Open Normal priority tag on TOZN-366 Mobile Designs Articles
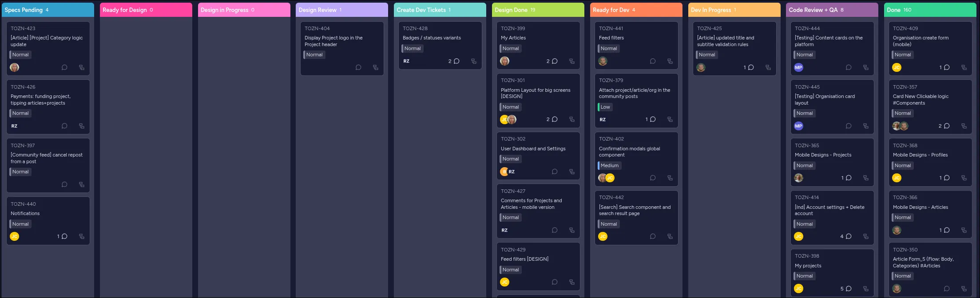Screen dimensions: 980x298 point(902,217)
